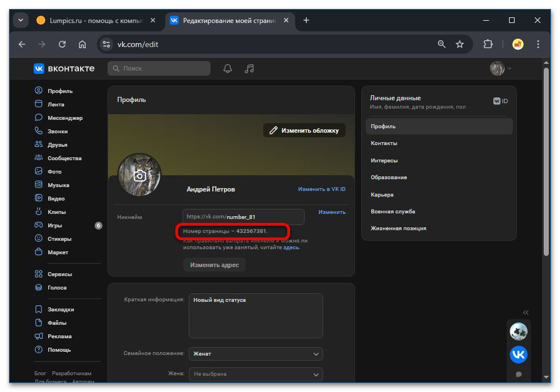Click nickname input field number_81
This screenshot has width=560, height=392.
click(x=243, y=217)
